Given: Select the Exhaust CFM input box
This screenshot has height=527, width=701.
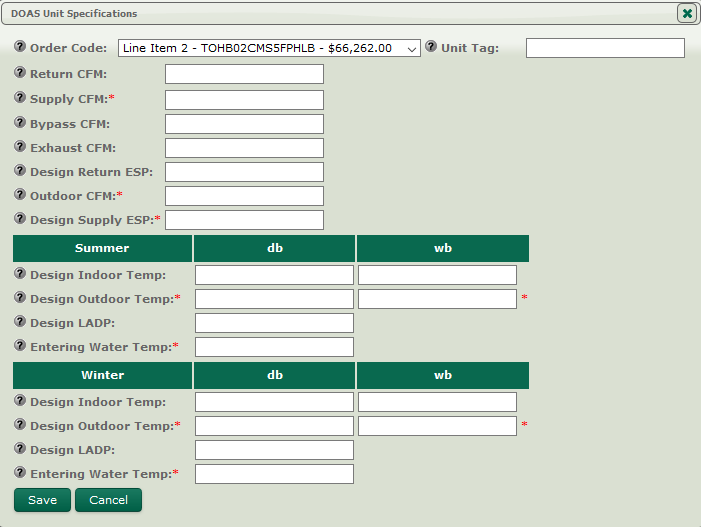Looking at the screenshot, I should (x=244, y=148).
